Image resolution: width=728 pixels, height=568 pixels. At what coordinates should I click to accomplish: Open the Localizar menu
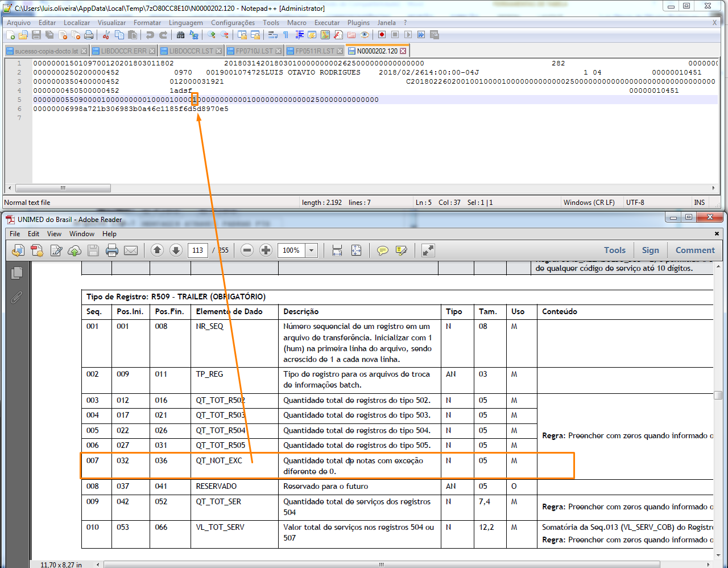(77, 23)
